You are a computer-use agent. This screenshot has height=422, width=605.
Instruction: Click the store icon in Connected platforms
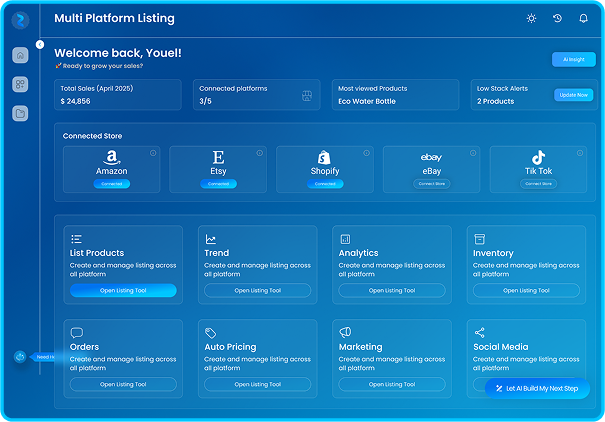click(308, 96)
